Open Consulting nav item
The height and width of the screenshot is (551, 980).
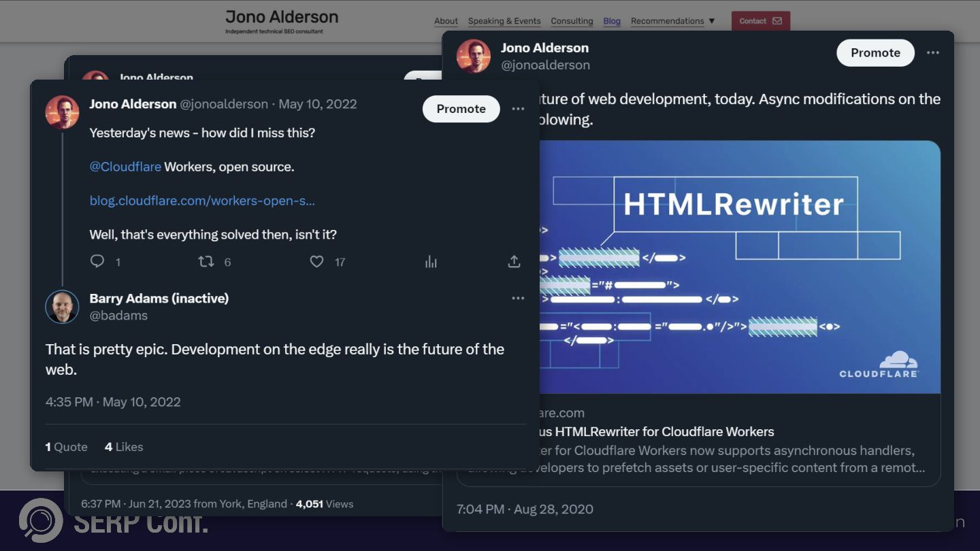tap(572, 21)
